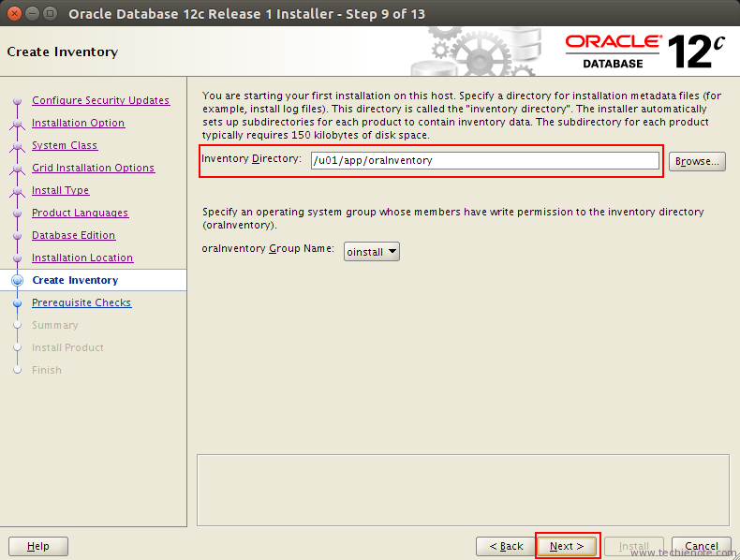
Task: Open the System Class step
Action: pyautogui.click(x=65, y=145)
